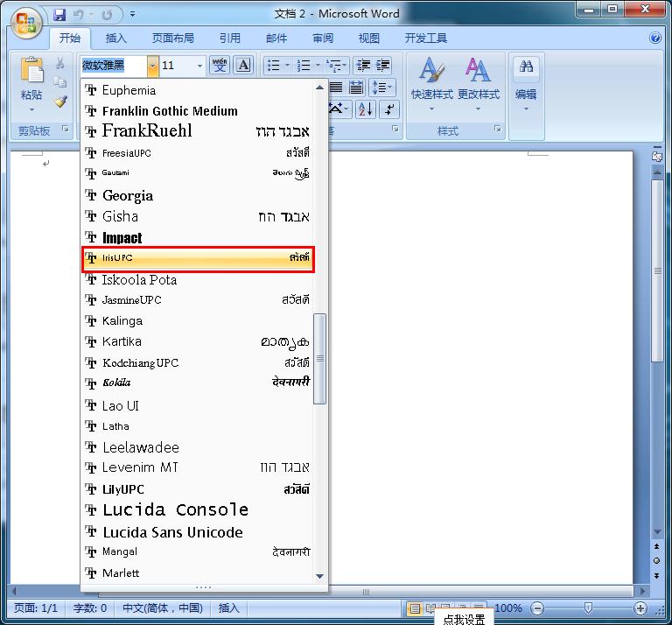Activate the Format Painter brush
The height and width of the screenshot is (625, 672).
point(60,102)
